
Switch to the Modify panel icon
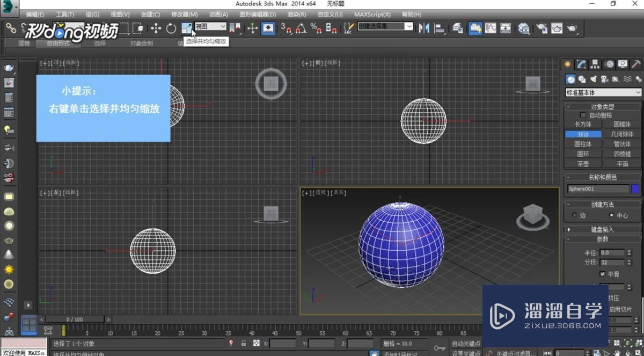click(x=580, y=64)
